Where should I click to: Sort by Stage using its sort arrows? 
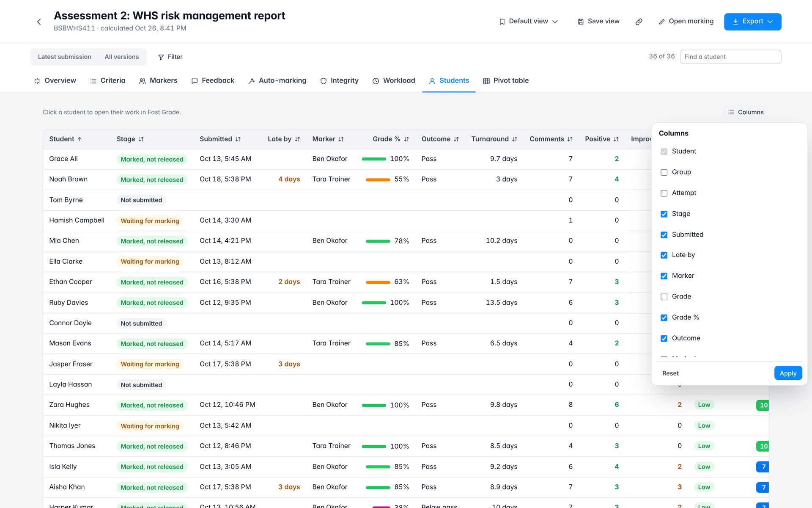tap(141, 139)
